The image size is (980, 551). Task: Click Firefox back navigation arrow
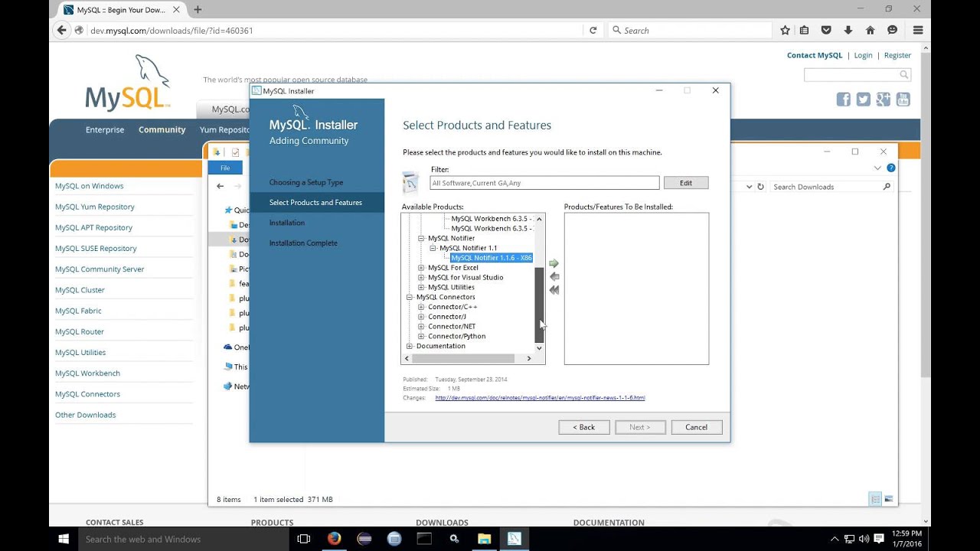click(x=62, y=31)
